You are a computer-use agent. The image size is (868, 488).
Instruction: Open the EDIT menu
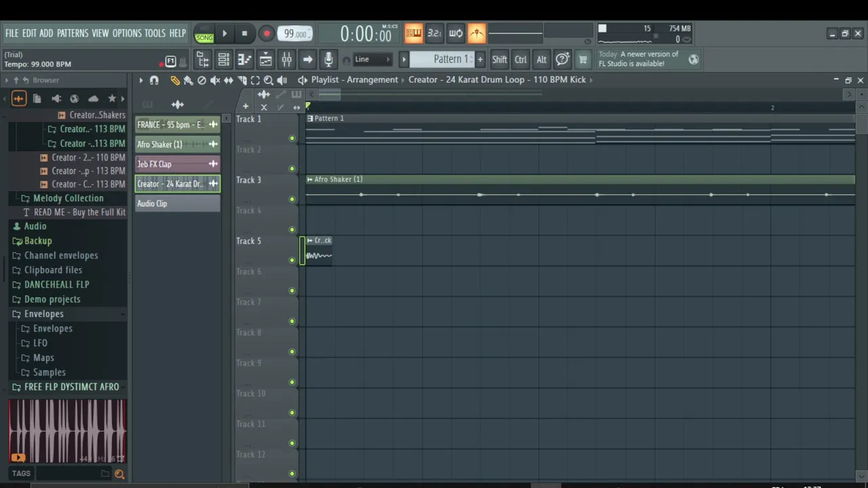point(29,33)
